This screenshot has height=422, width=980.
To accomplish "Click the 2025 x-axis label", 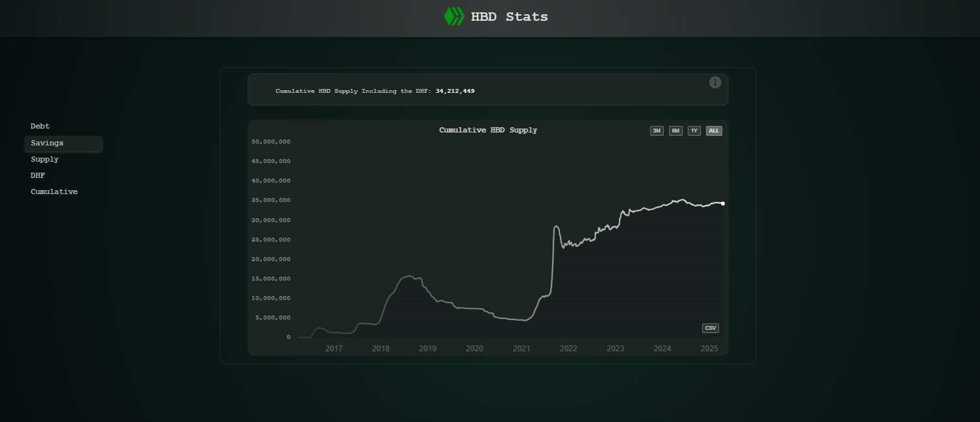I will point(709,349).
